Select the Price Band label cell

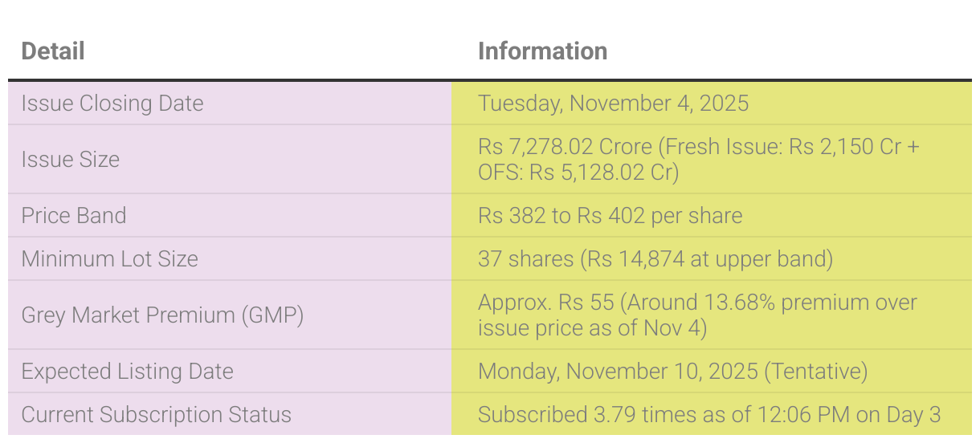(74, 216)
